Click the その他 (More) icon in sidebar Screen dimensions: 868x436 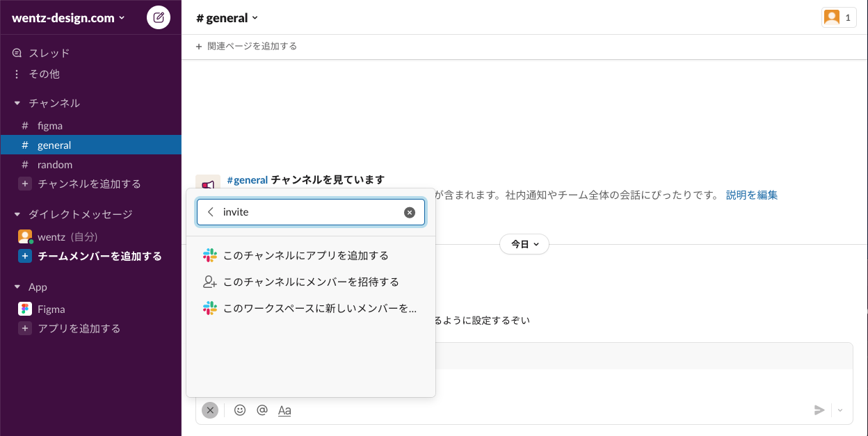tap(15, 74)
